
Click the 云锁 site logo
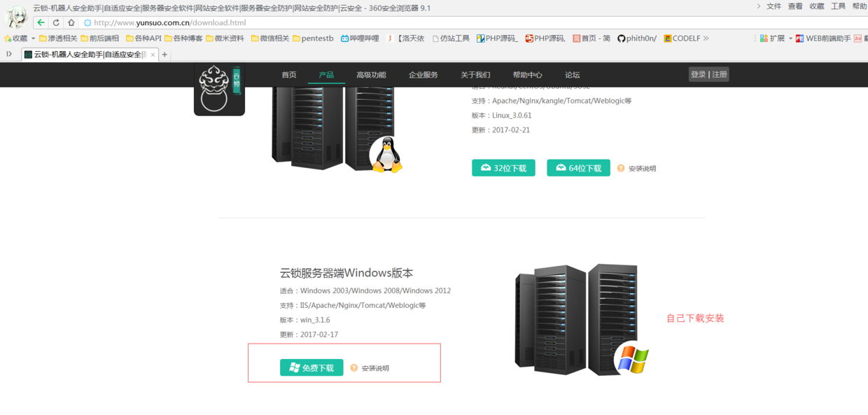click(219, 89)
